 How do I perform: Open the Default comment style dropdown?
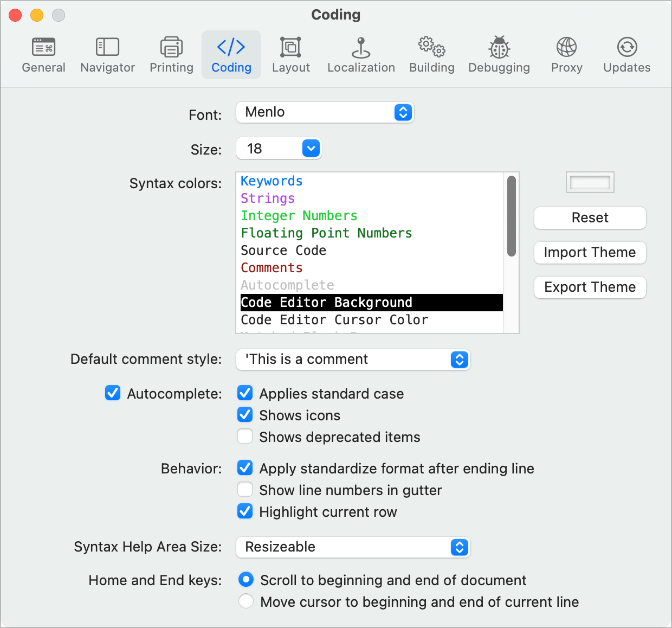(353, 360)
